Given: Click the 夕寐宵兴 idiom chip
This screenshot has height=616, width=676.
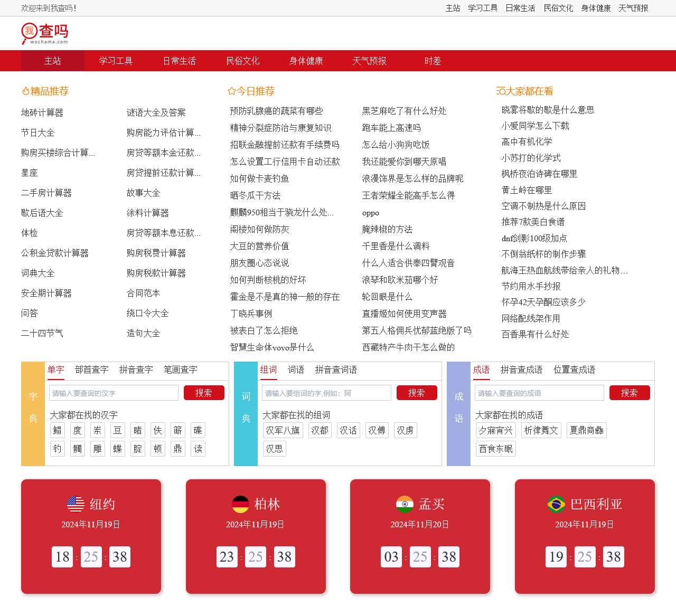Looking at the screenshot, I should tap(496, 430).
